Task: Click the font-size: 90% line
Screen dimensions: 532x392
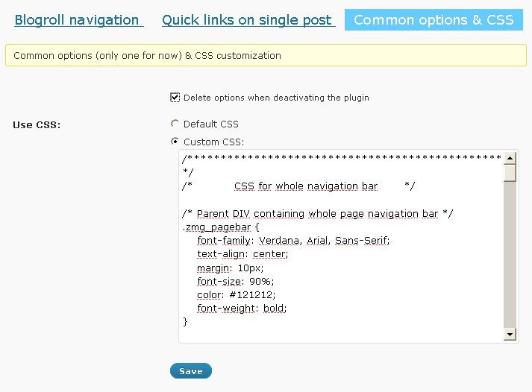Action: click(236, 282)
